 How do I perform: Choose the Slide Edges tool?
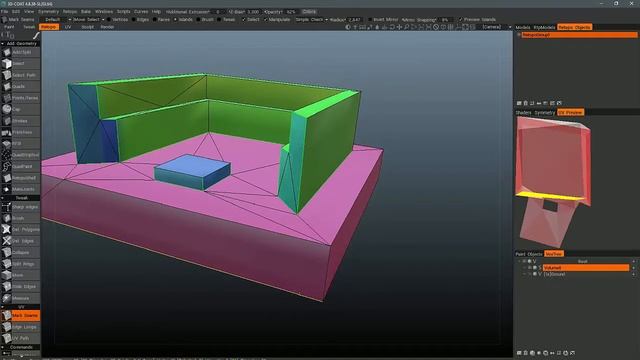click(x=20, y=287)
